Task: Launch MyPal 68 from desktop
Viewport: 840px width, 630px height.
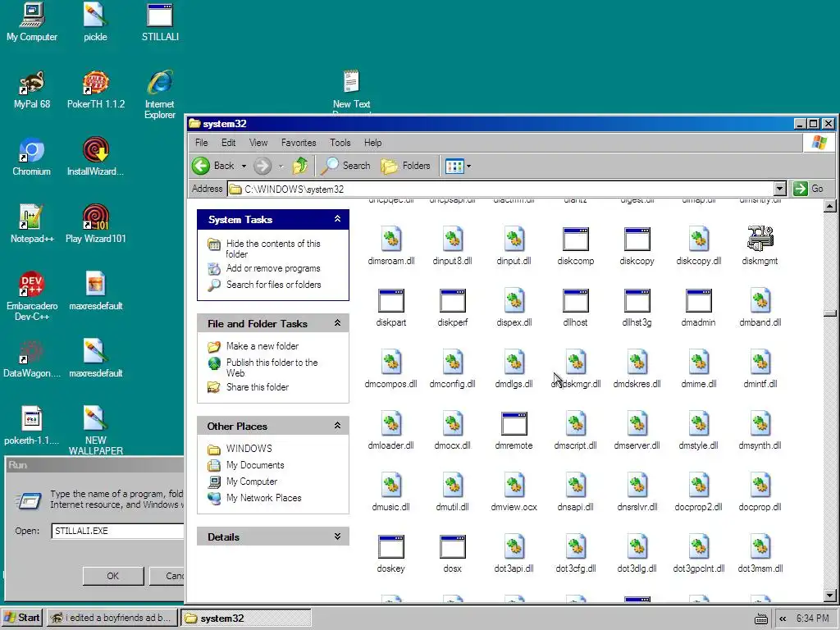Action: (x=32, y=89)
